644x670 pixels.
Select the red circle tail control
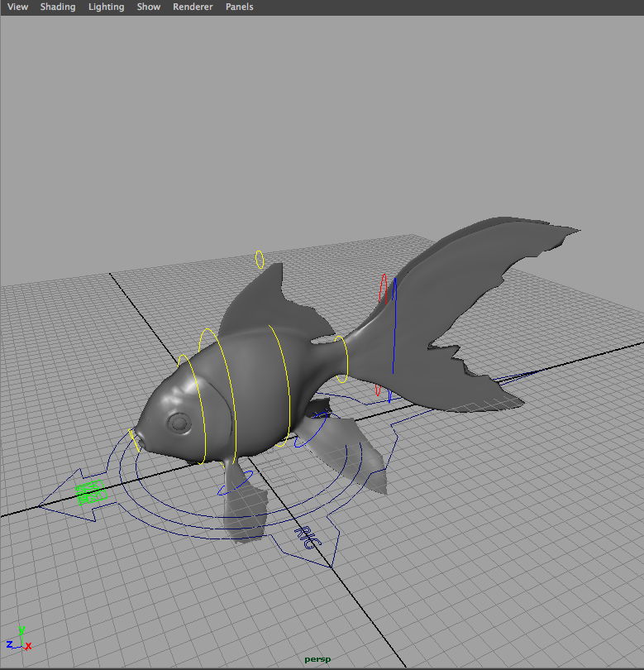click(x=382, y=290)
